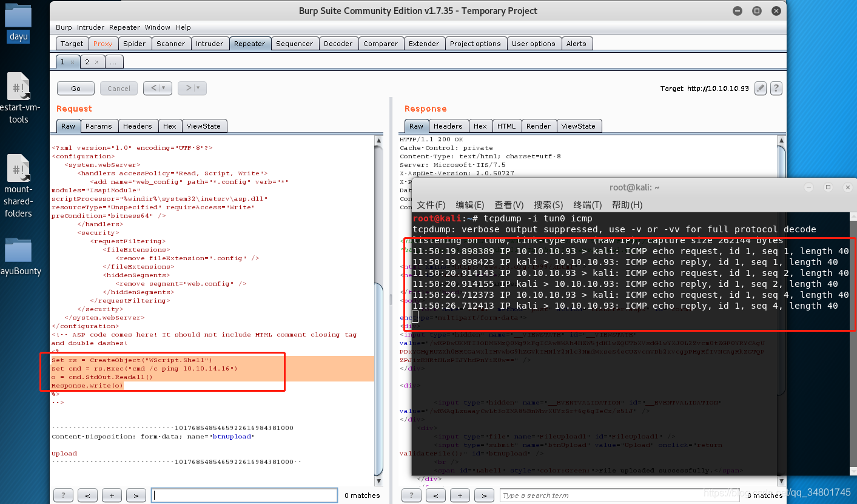Viewport: 857px width, 504px height.
Task: Click request search plus options button
Action: point(112,496)
